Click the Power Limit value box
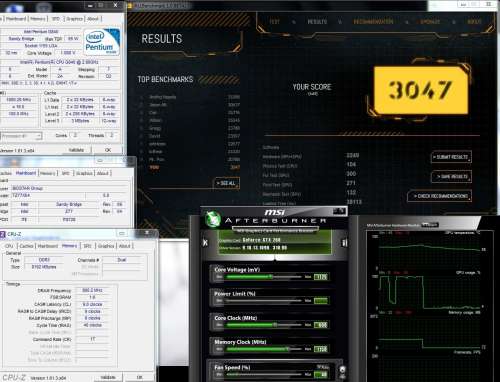This screenshot has height=382, width=500. point(321,301)
